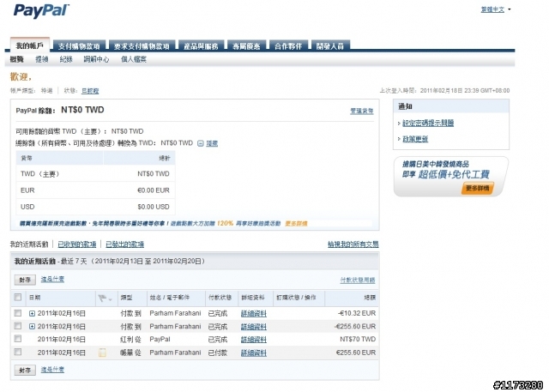Image resolution: width=549 pixels, height=392 pixels.
Task: Open the 調解中心 submenu item
Action: (x=96, y=59)
